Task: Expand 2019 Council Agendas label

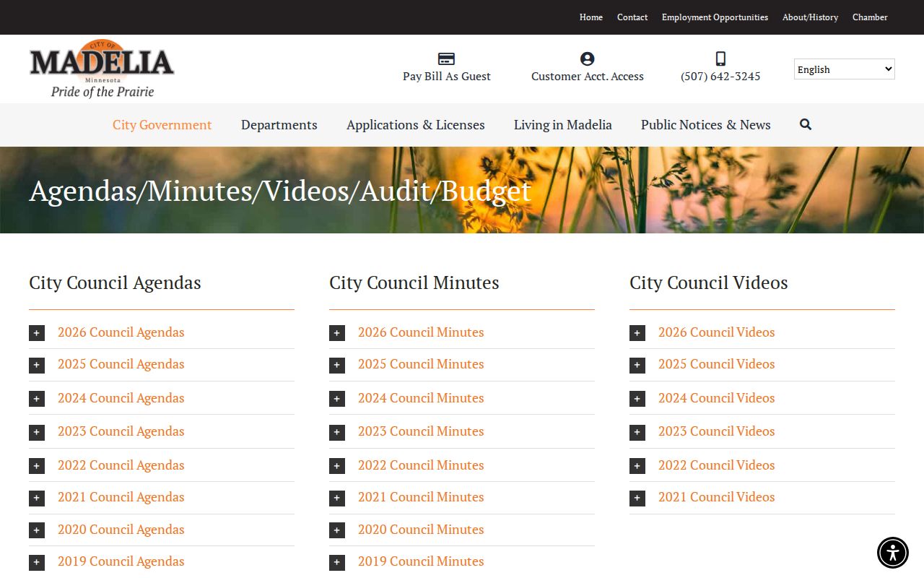Action: tap(121, 561)
